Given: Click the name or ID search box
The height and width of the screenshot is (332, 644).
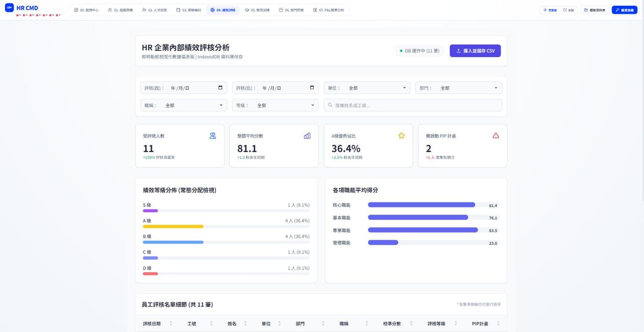Looking at the screenshot, I should (413, 105).
